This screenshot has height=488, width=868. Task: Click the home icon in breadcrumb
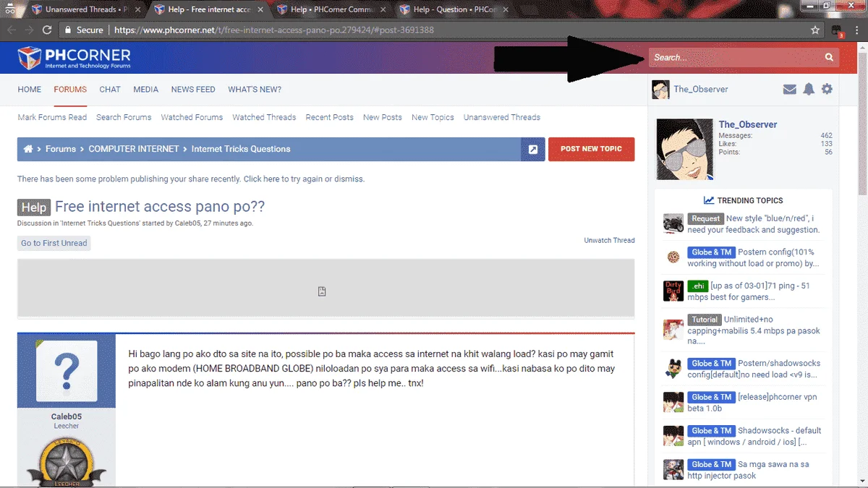tap(28, 149)
